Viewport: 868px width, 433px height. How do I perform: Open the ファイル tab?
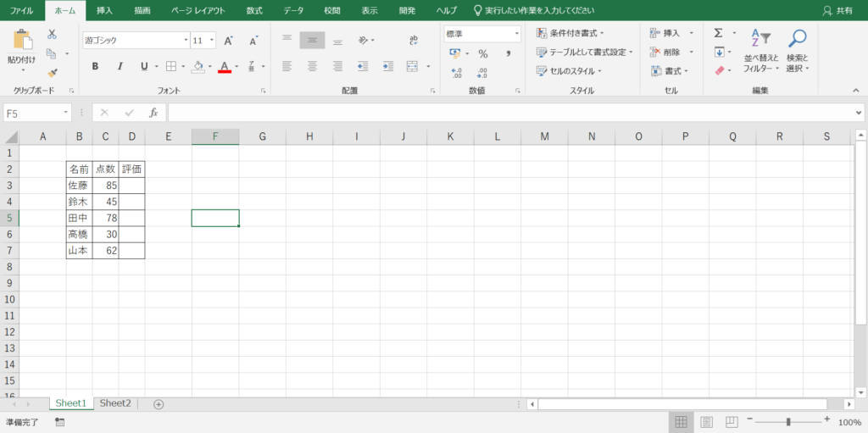[x=21, y=10]
